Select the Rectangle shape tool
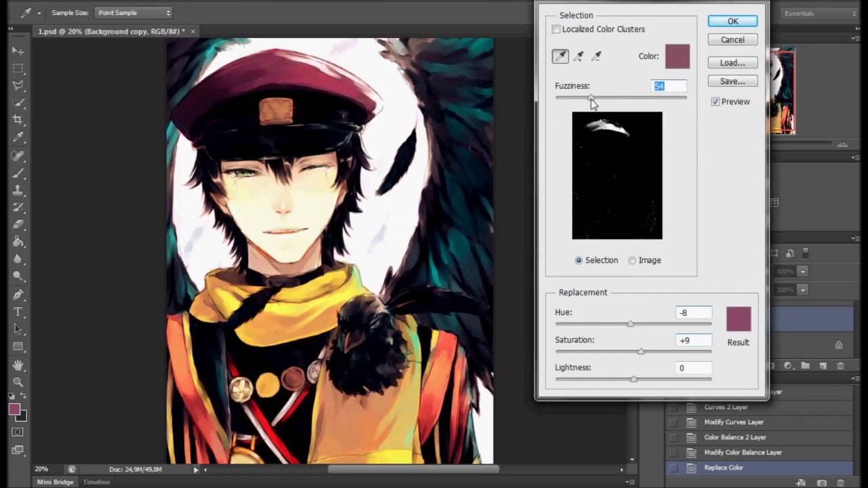Image resolution: width=868 pixels, height=488 pixels. point(18,346)
